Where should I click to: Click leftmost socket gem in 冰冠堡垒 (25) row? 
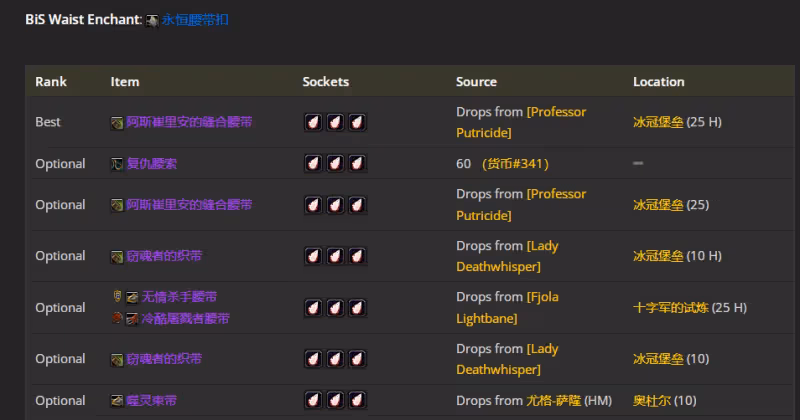click(313, 205)
